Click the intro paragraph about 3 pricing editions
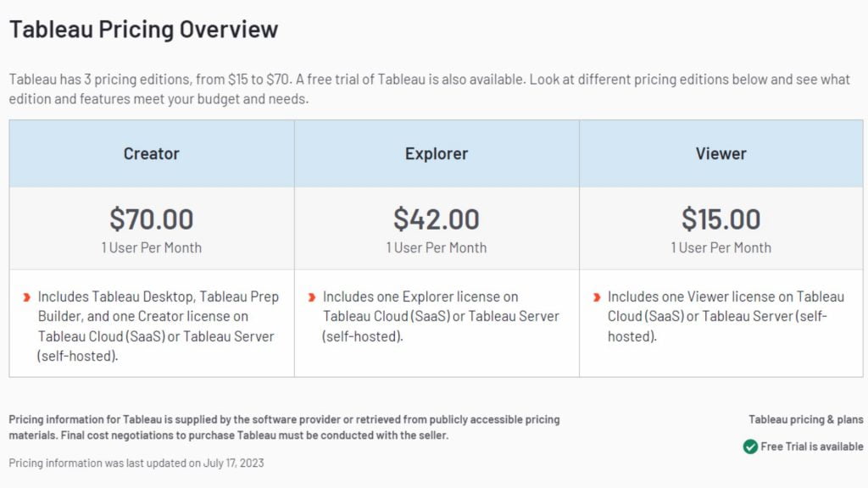 point(429,89)
